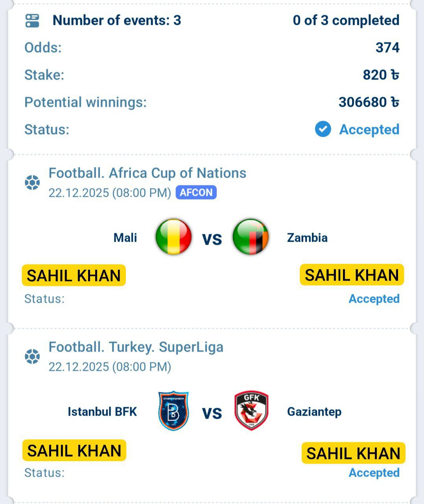Tap the Mali flag icon
This screenshot has width=424, height=504.
[173, 237]
